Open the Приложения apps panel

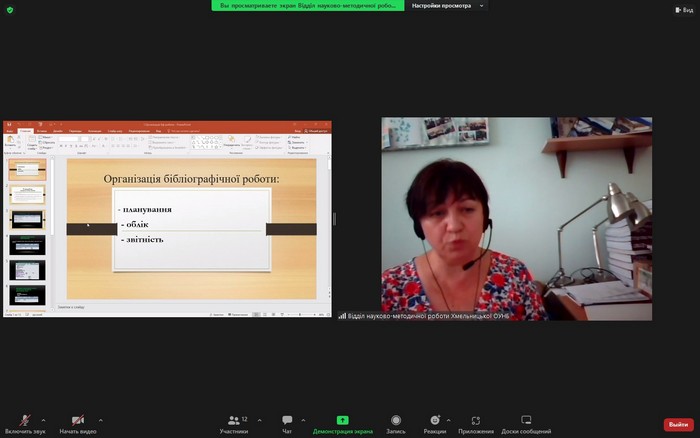click(x=476, y=420)
